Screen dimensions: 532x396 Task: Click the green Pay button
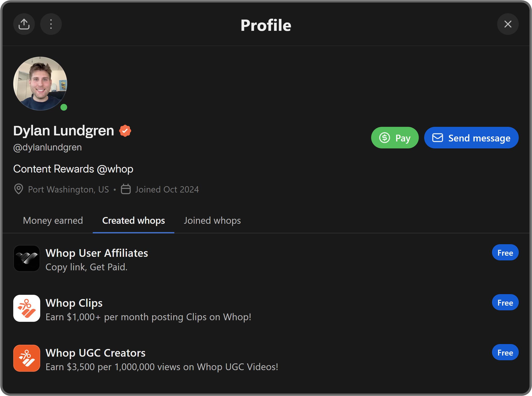(395, 138)
